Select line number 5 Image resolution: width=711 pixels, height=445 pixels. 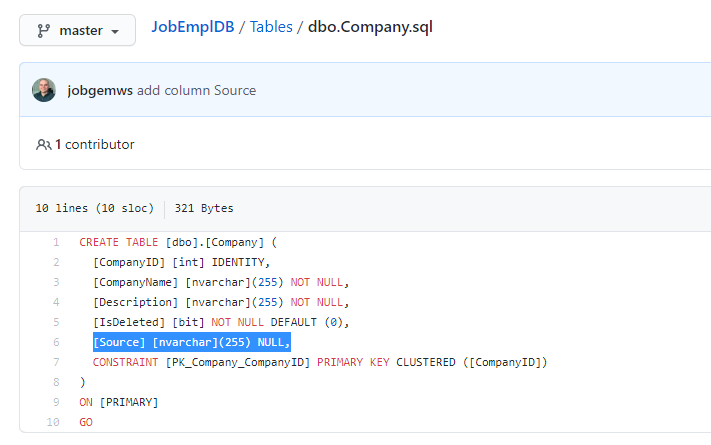56,322
